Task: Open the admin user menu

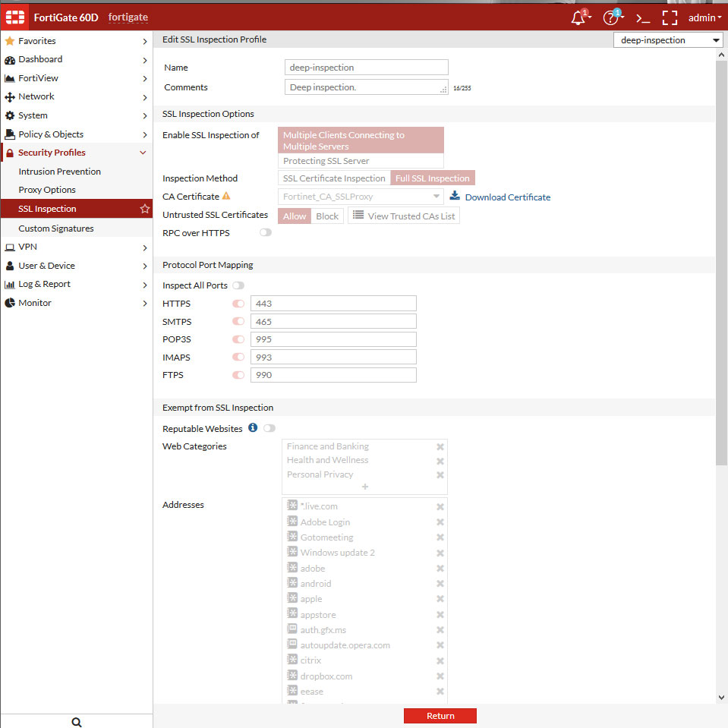Action: coord(704,17)
